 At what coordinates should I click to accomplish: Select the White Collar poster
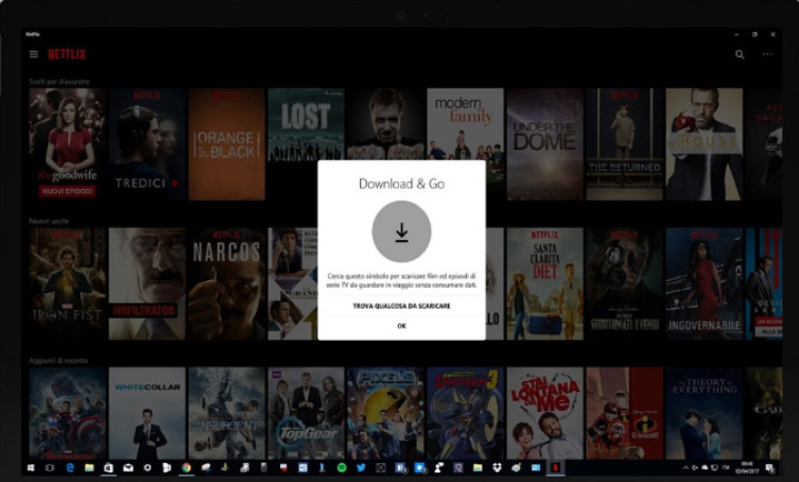147,413
